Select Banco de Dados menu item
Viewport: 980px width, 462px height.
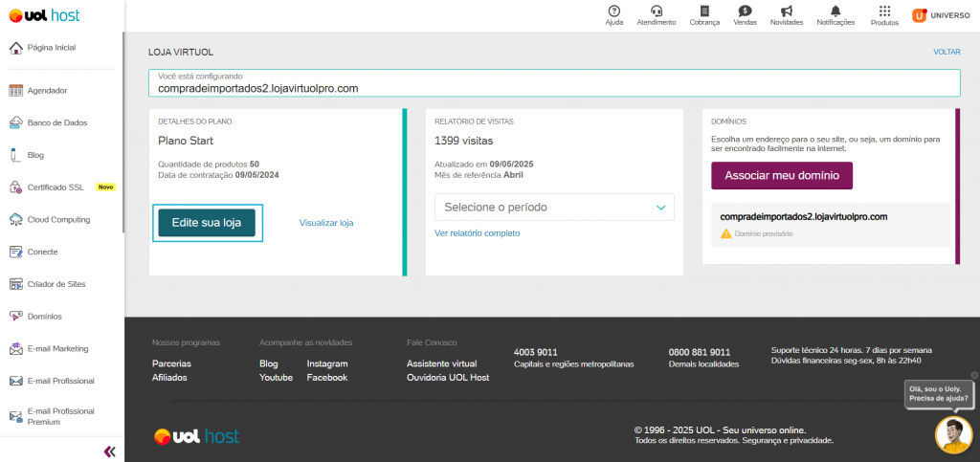(57, 123)
